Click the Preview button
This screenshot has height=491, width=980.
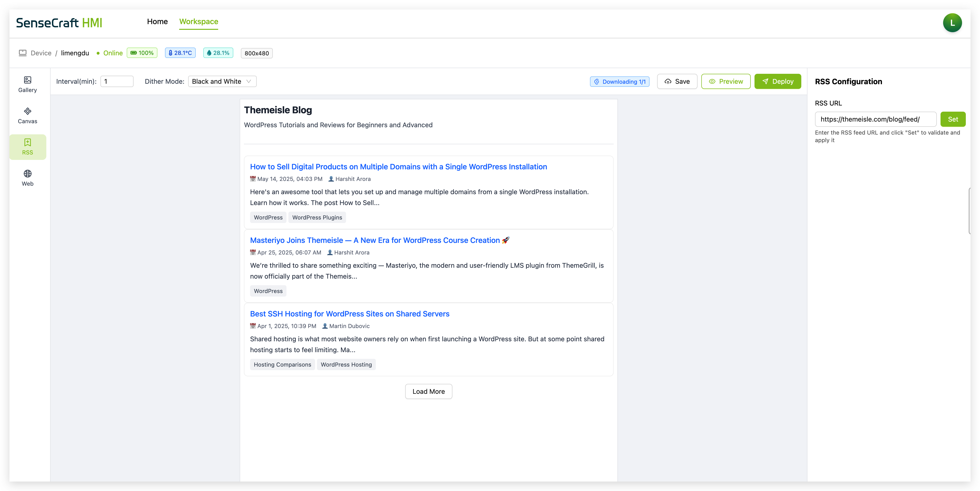[725, 81]
